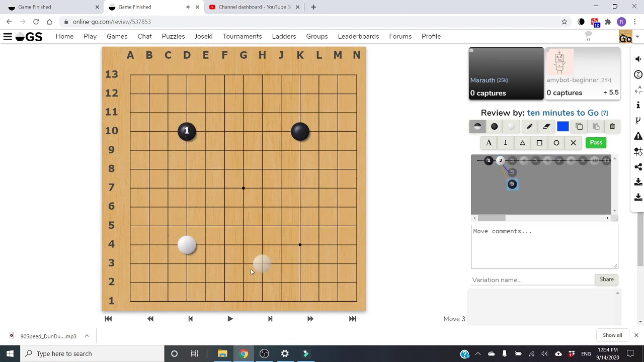The height and width of the screenshot is (362, 644).
Task: Click the Variation name field
Action: pos(532,280)
